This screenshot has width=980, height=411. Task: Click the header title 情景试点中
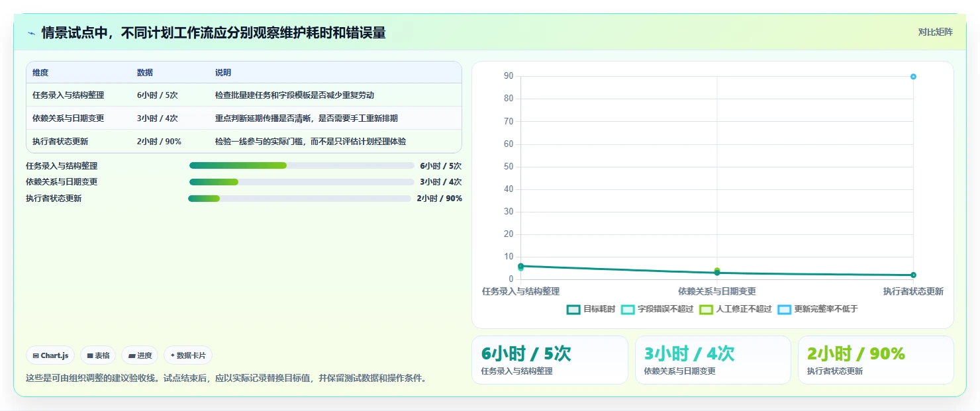pos(214,33)
